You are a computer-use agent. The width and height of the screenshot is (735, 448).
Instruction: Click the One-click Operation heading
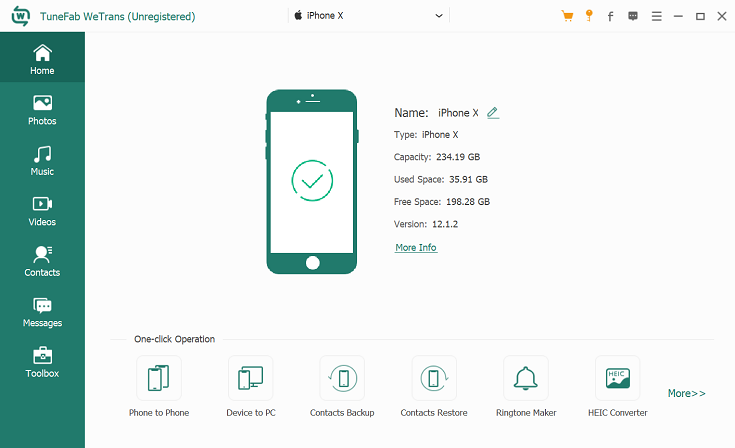click(174, 339)
